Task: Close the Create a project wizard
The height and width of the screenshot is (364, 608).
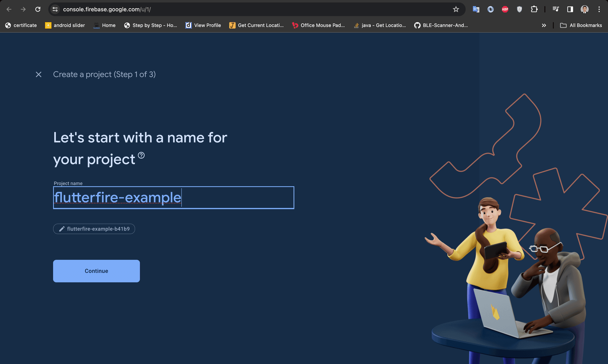Action: click(39, 75)
